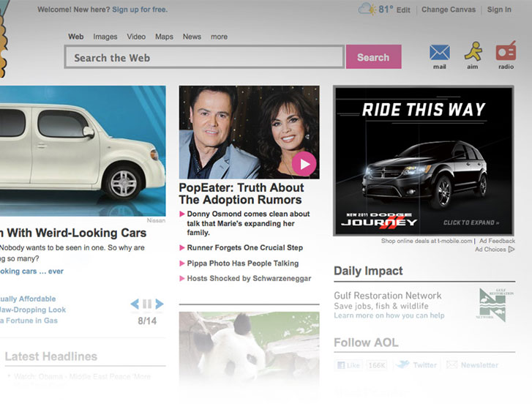Screen dimensions: 532x404
Task: Click inside the Search the Web field
Action: 204,57
